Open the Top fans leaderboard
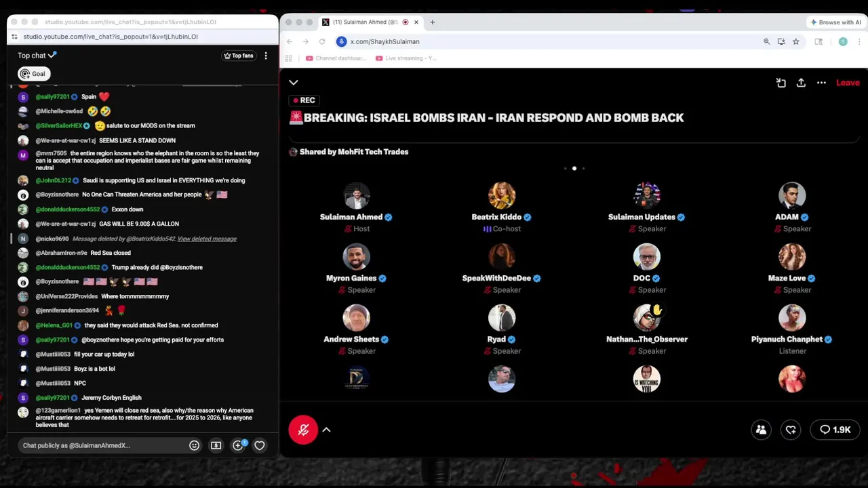This screenshot has height=488, width=868. tap(239, 56)
